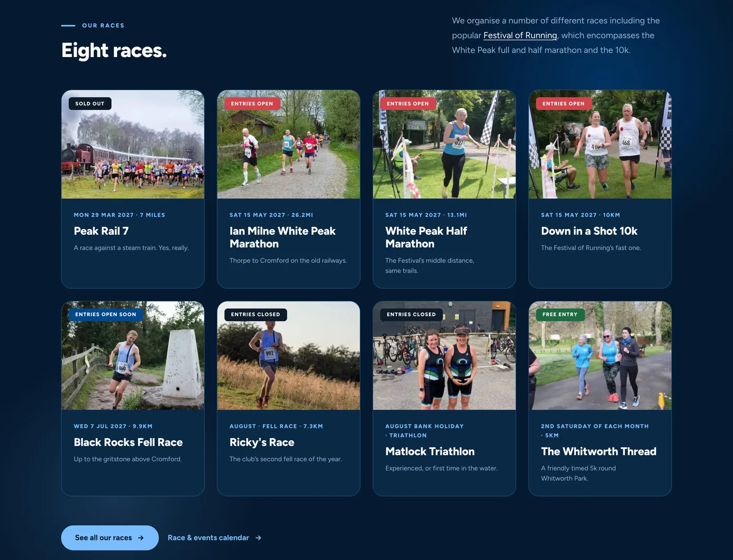Click 'The club's second fell race' description
This screenshot has height=560, width=733.
coord(285,459)
